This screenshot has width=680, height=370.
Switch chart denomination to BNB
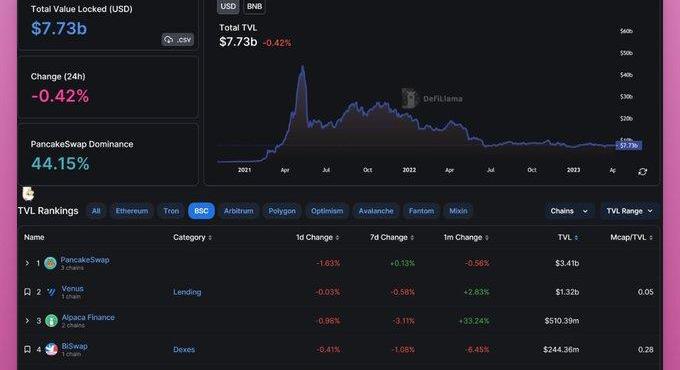click(254, 7)
